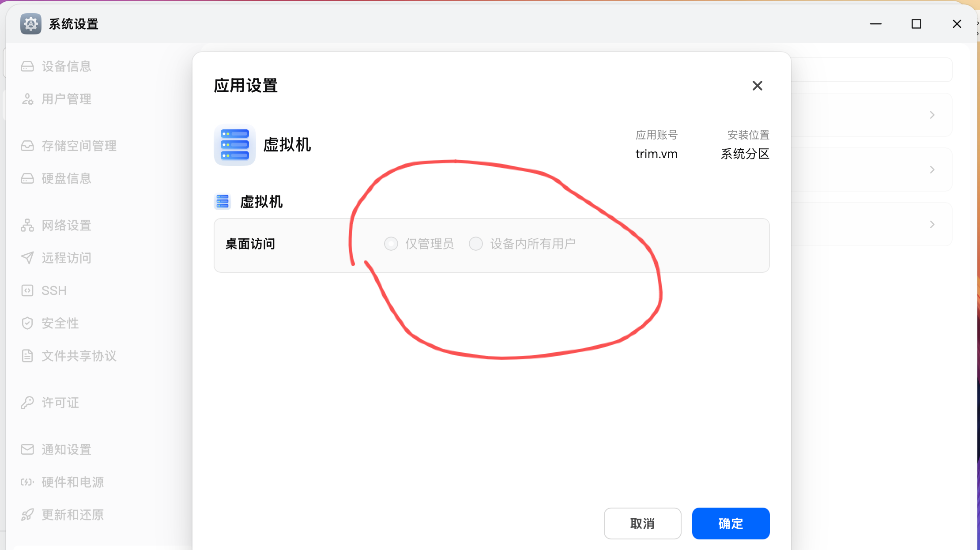Click the 取消 cancel button
This screenshot has width=980, height=550.
(642, 524)
